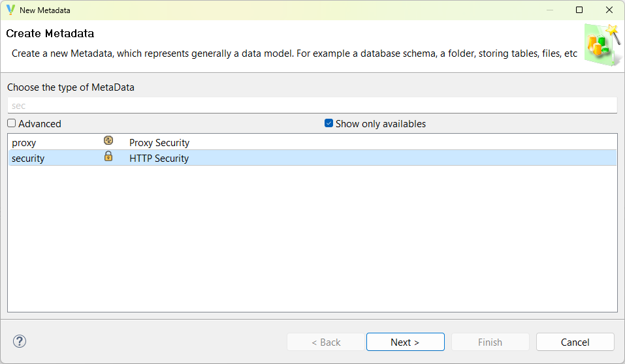Click the wizard banner image at top right
Image resolution: width=625 pixels, height=364 pixels.
[601, 45]
